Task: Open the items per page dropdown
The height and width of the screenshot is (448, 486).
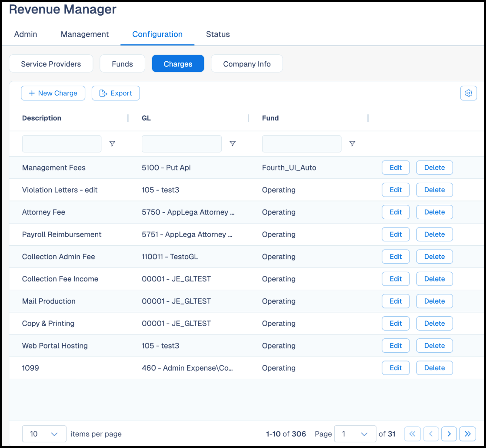Action: click(x=44, y=434)
